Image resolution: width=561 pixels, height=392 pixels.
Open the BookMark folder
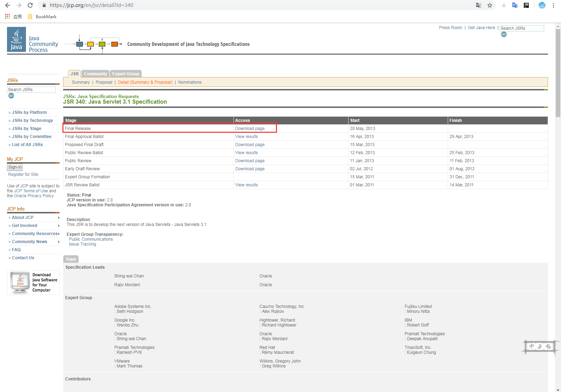click(42, 16)
